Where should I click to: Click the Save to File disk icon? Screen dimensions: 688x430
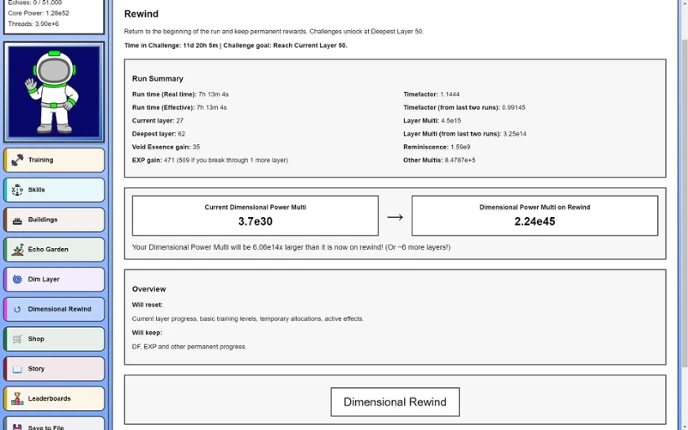point(17,427)
